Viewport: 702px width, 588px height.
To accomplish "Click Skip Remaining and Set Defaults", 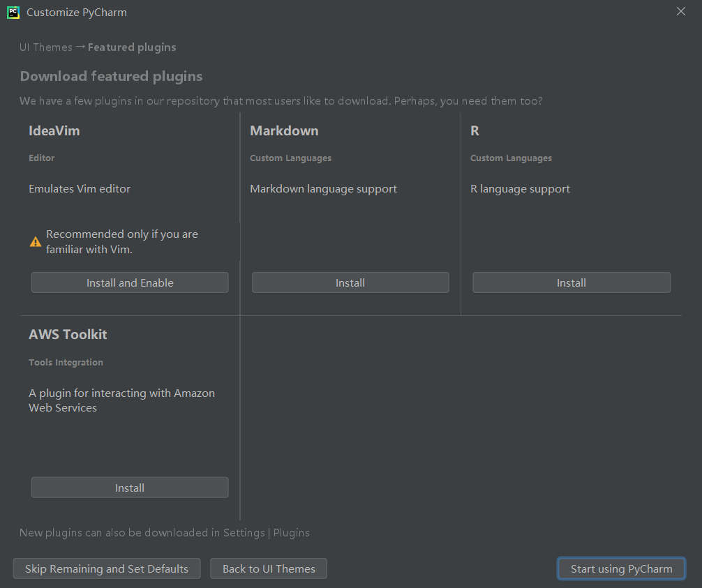I will click(x=107, y=568).
